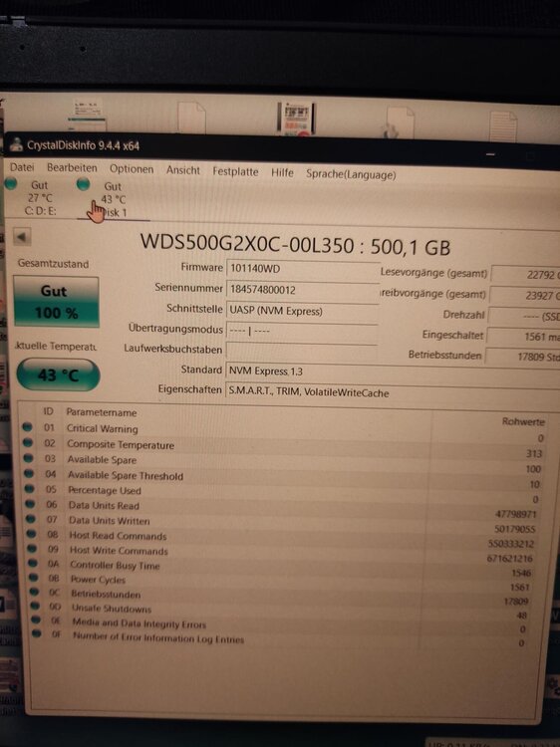Screen dimensions: 560x747
Task: Open the Sprache(Language) menu
Action: (x=351, y=175)
